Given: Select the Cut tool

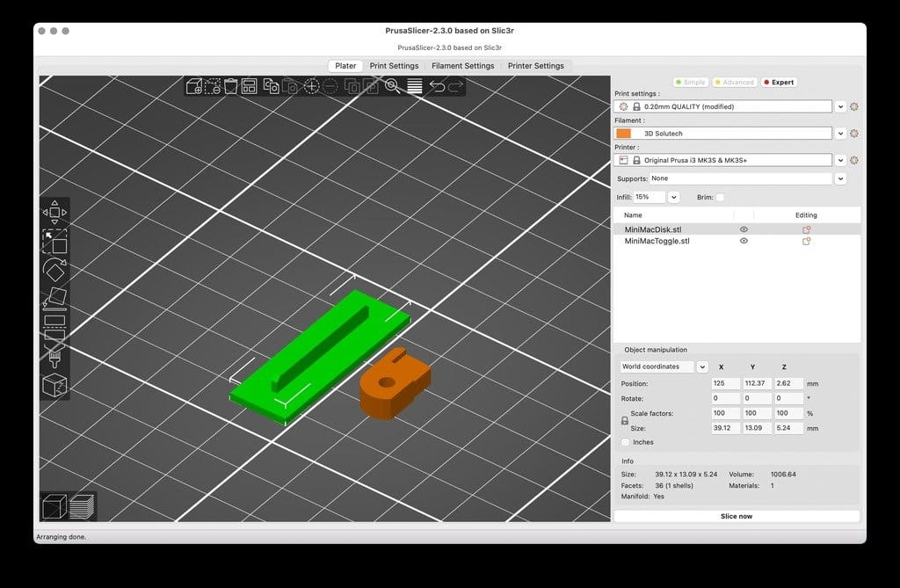Looking at the screenshot, I should tap(54, 327).
